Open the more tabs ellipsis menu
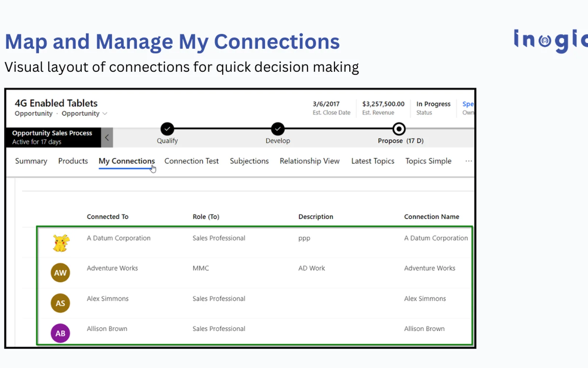 click(x=469, y=161)
